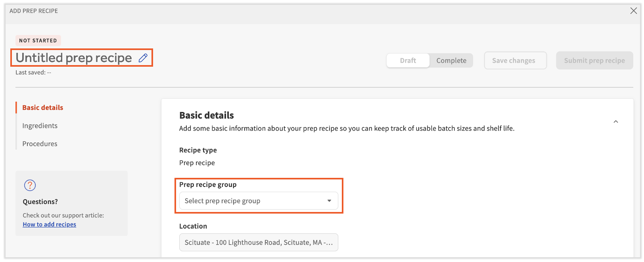Click the NOT STARTED status badge
Screen dimensions: 644x262
38,40
